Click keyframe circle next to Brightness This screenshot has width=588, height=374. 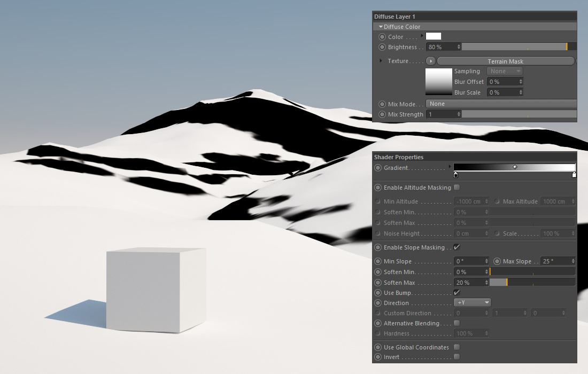point(382,47)
